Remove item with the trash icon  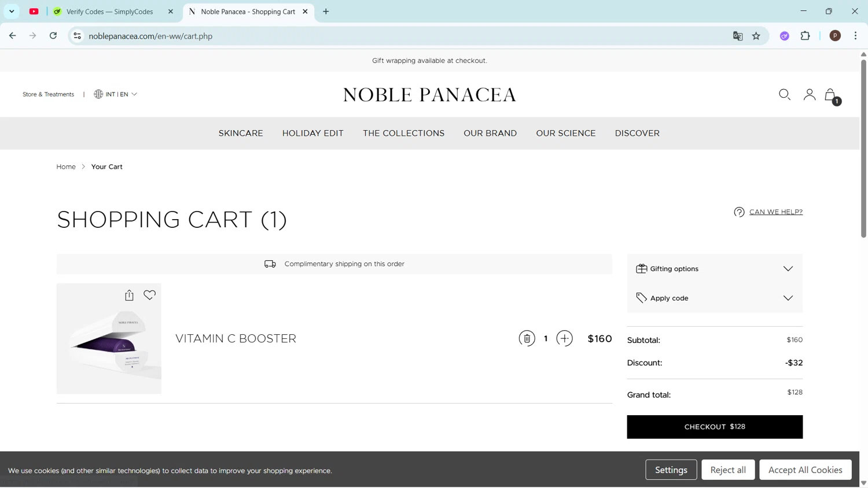(x=527, y=338)
